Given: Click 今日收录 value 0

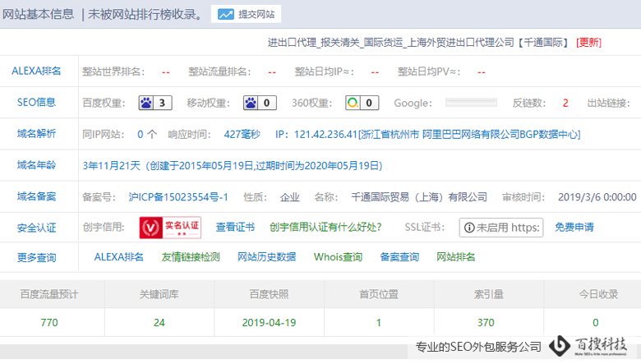Looking at the screenshot, I should click(x=596, y=323).
